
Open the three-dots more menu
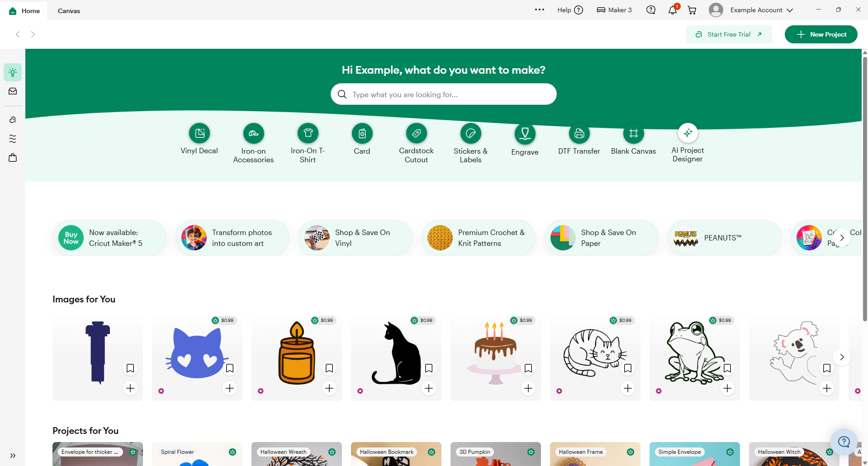[x=540, y=9]
